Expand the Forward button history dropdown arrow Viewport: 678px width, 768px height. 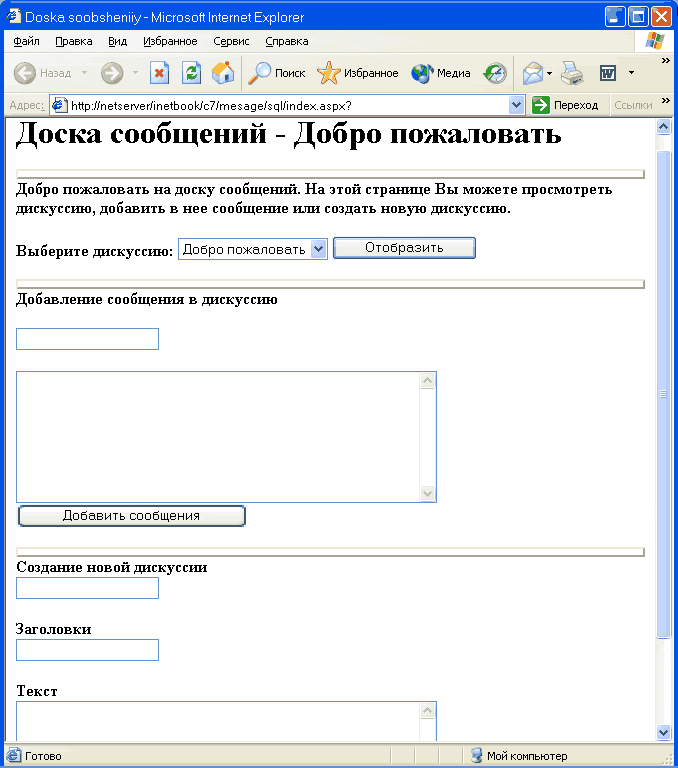point(135,73)
